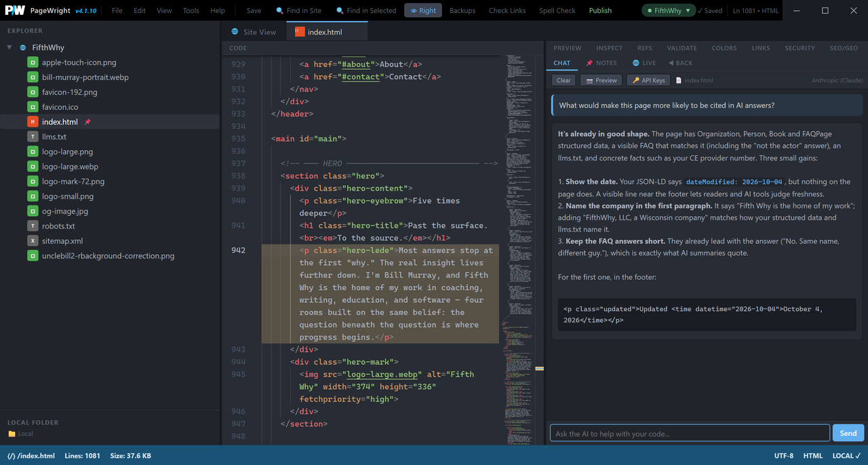Viewport: 868px width, 465px height.
Task: Click the Ask the AI input field
Action: click(690, 433)
